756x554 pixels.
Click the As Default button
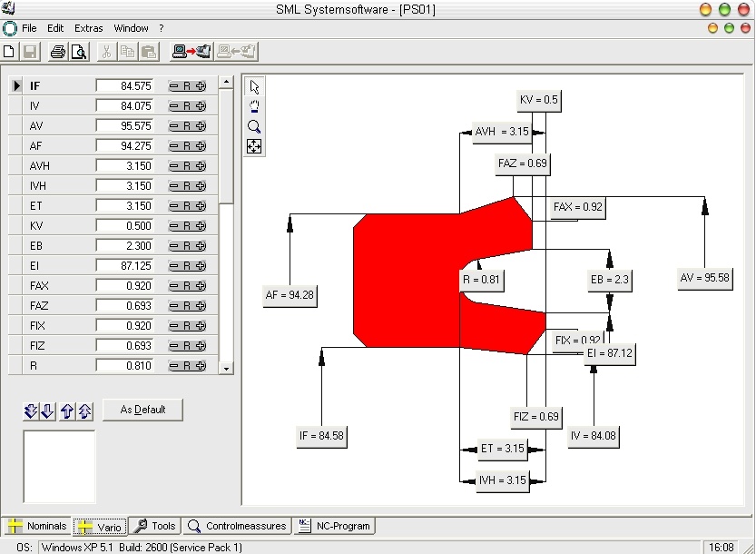tap(142, 410)
